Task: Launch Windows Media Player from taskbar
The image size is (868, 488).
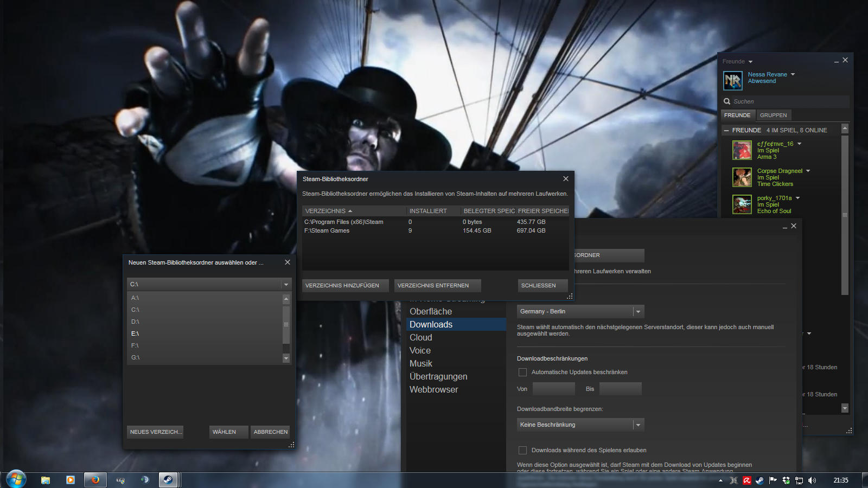Action: pos(71,480)
